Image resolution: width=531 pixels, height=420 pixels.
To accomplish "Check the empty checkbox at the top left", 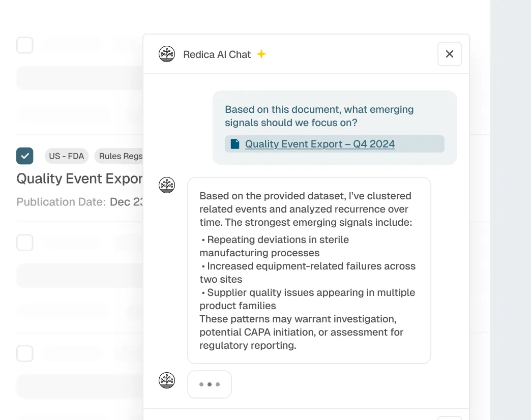I will point(24,45).
